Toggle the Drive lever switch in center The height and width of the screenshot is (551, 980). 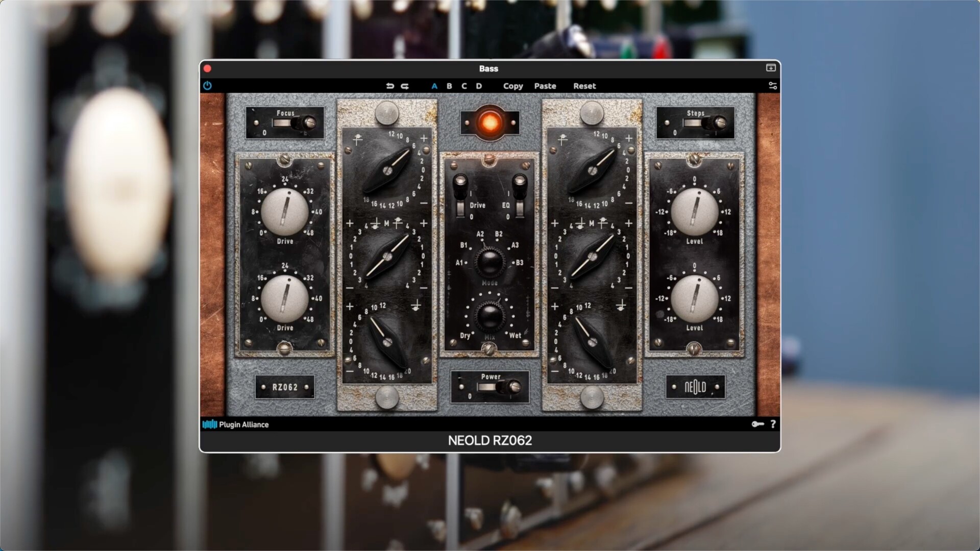(460, 195)
